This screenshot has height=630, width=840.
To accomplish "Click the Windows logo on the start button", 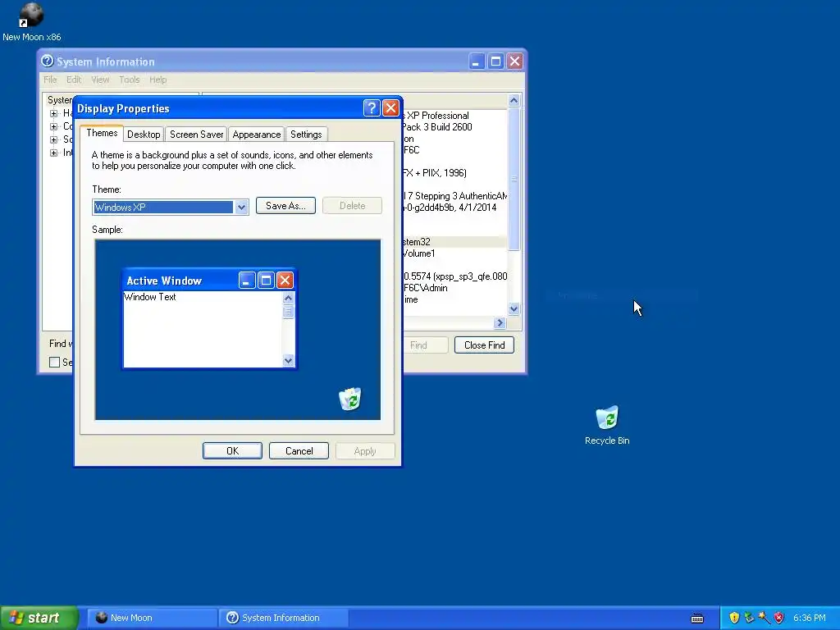I will [x=16, y=618].
